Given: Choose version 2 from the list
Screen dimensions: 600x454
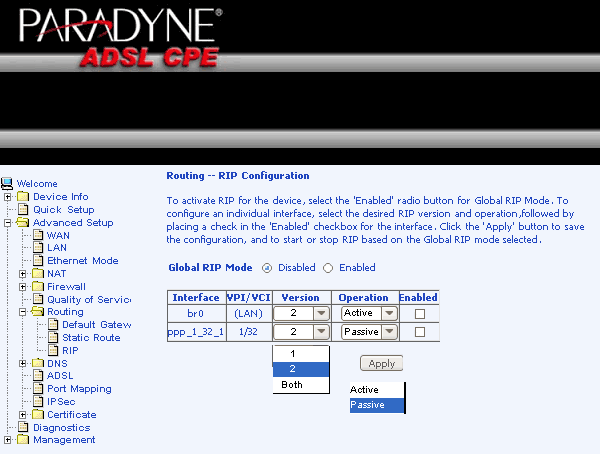Looking at the screenshot, I should point(301,369).
